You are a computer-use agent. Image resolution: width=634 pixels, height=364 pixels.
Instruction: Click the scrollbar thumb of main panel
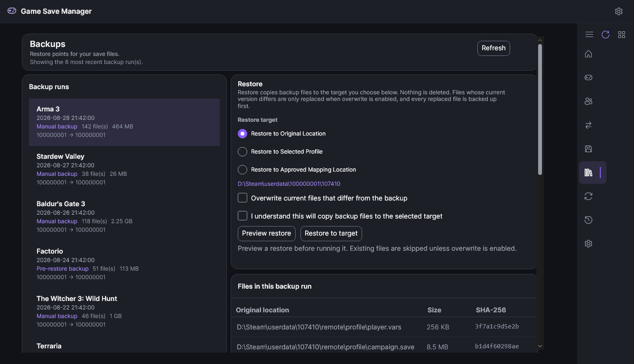pos(540,109)
